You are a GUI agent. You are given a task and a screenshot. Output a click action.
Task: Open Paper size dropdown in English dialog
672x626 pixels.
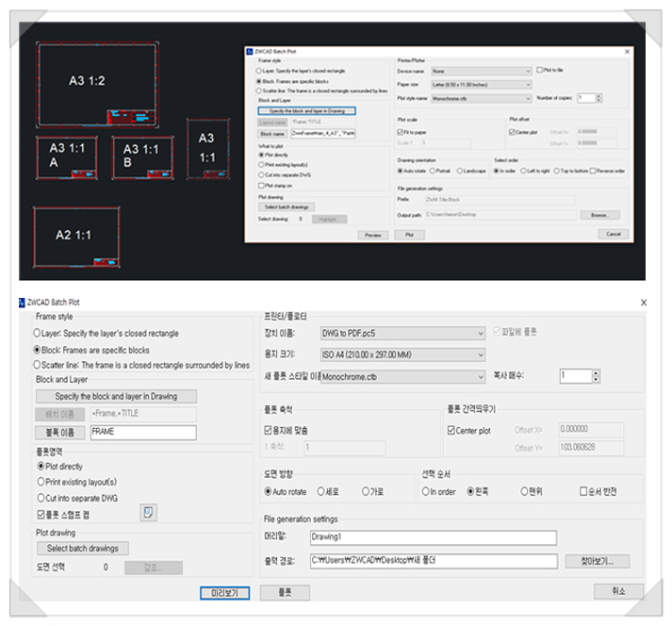point(482,85)
